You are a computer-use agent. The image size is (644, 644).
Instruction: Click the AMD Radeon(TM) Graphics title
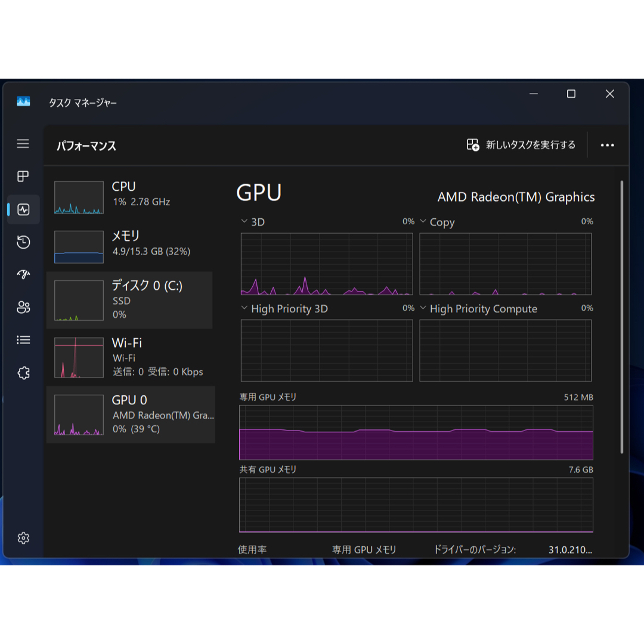[x=516, y=197]
